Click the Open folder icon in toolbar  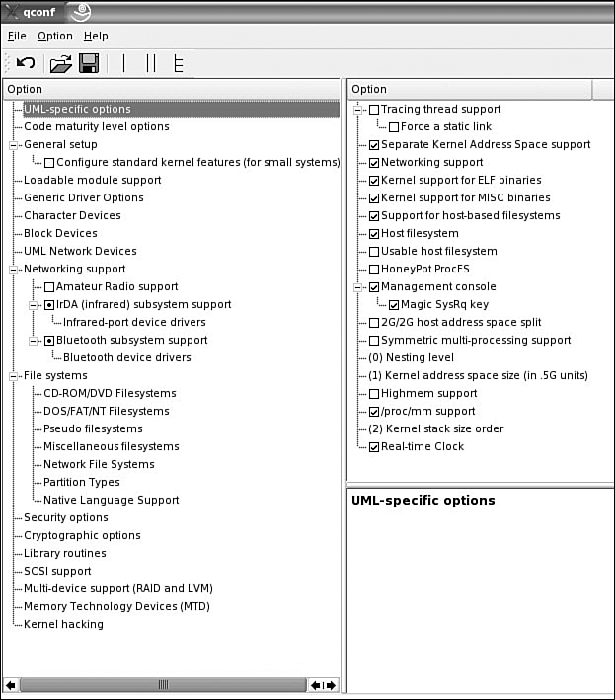tap(61, 63)
